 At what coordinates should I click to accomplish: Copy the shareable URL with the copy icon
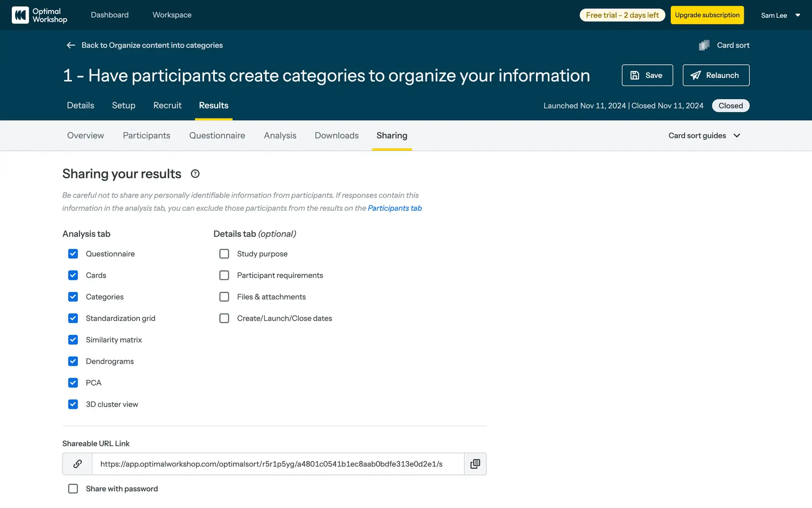click(x=475, y=464)
